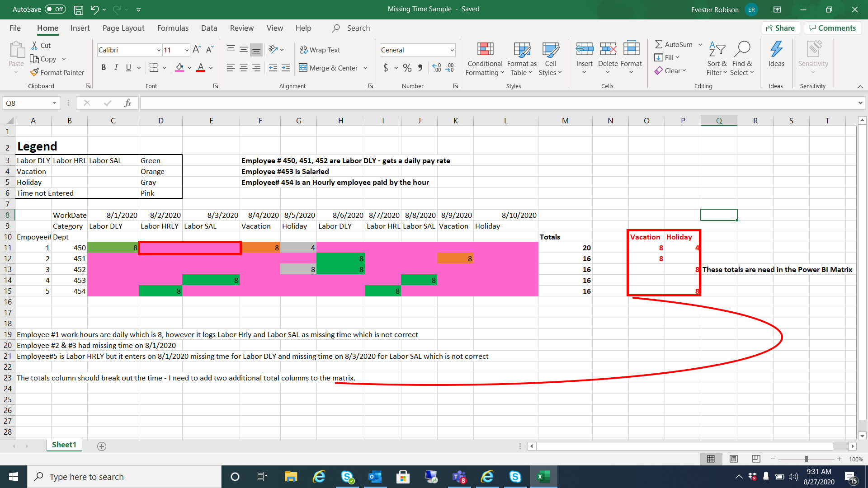This screenshot has width=868, height=488.
Task: Click the Format Painter brush
Action: click(x=34, y=72)
